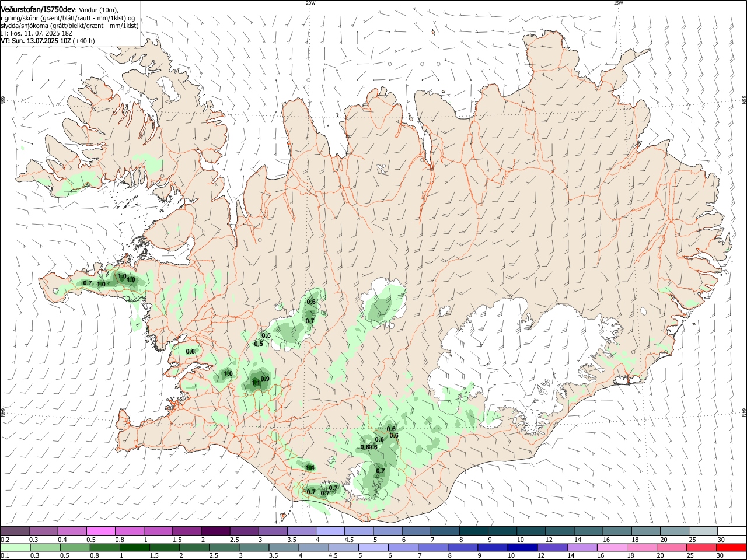Click dark teal snow swatch between 8 and 9
747x560 pixels.
tap(473, 531)
